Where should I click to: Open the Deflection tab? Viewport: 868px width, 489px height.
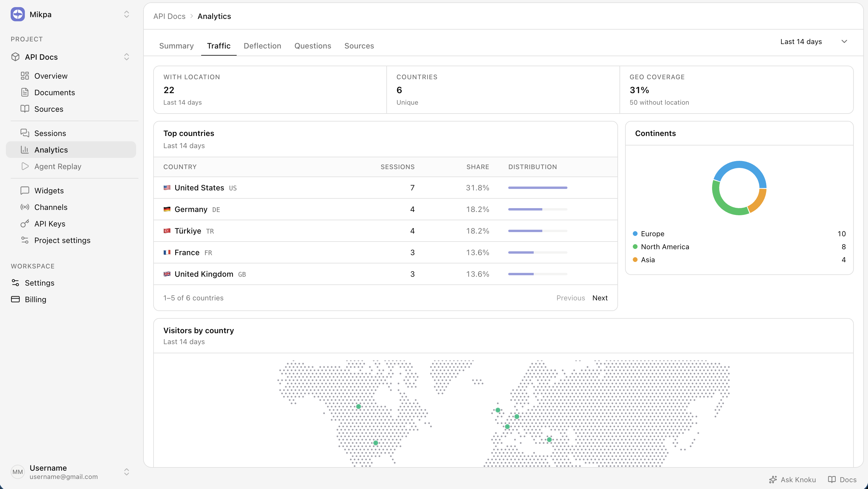point(262,46)
